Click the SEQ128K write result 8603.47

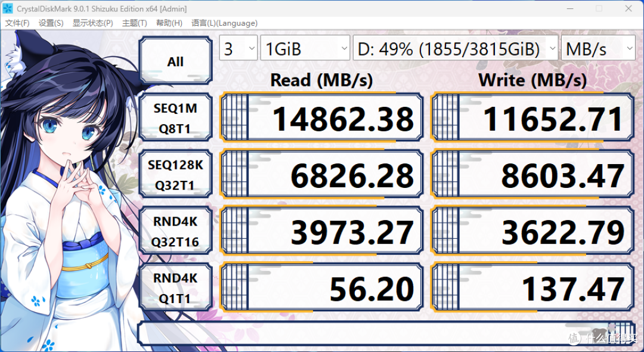point(532,175)
